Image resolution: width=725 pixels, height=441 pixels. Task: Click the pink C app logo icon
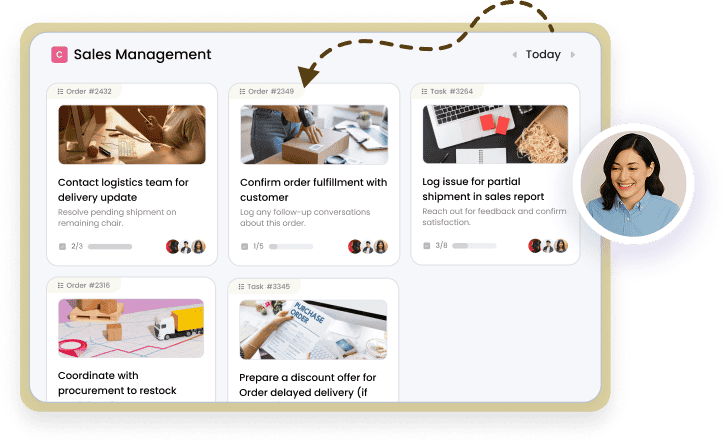pos(59,55)
